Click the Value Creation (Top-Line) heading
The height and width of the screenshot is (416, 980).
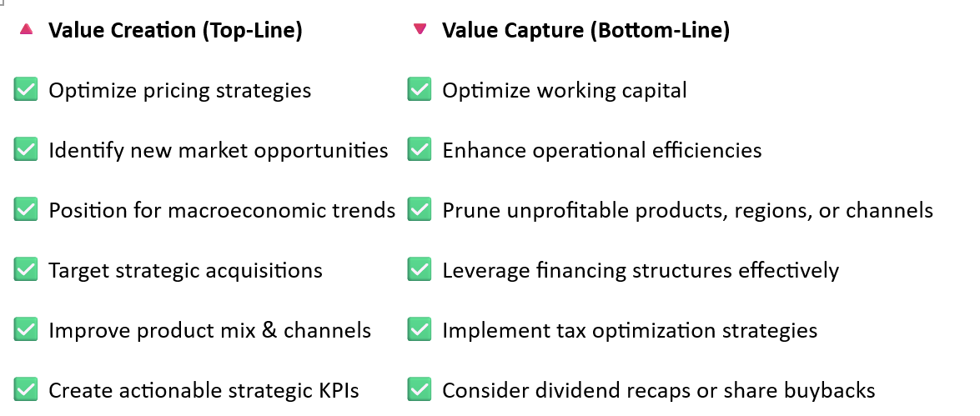(x=176, y=30)
